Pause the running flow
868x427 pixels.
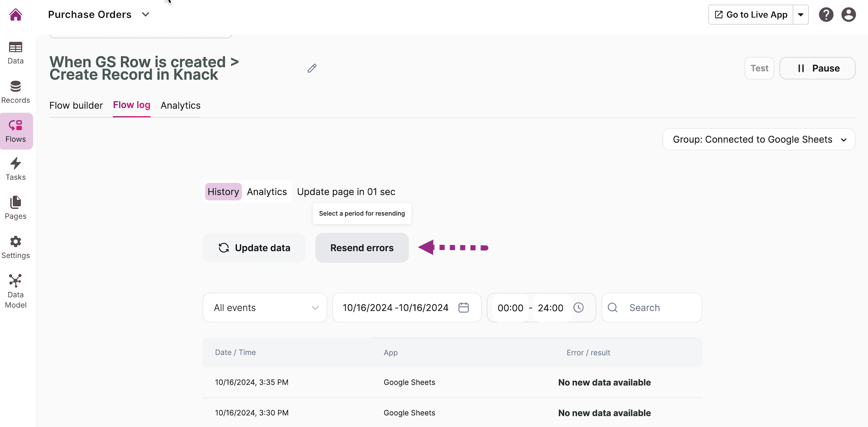(x=817, y=68)
